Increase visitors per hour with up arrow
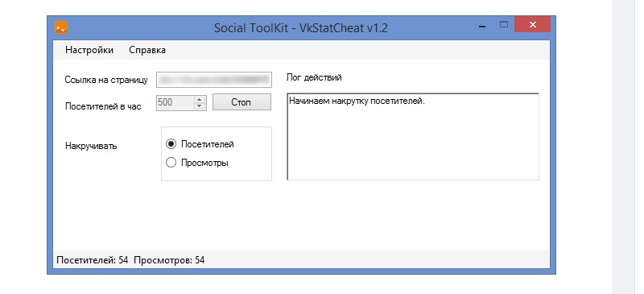 point(199,99)
